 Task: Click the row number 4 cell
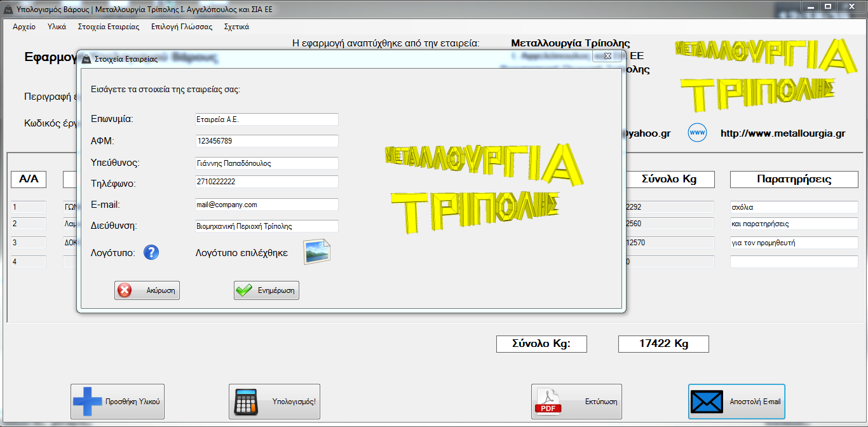click(x=29, y=262)
